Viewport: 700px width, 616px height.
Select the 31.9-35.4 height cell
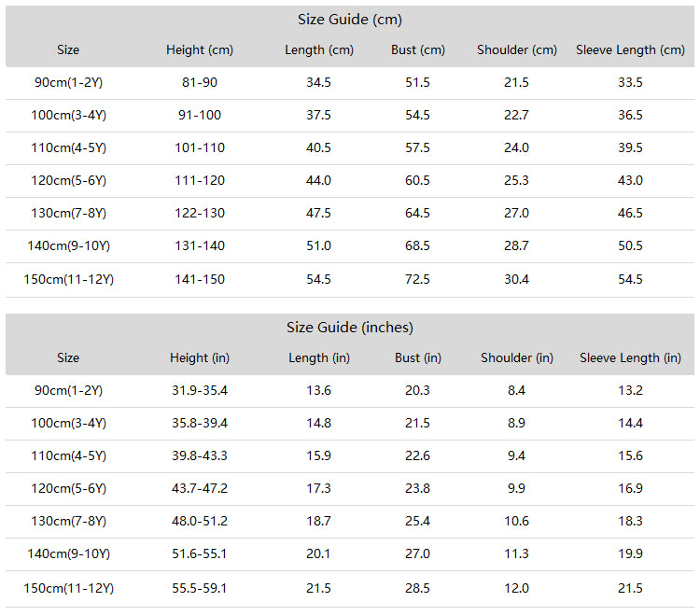(x=200, y=390)
